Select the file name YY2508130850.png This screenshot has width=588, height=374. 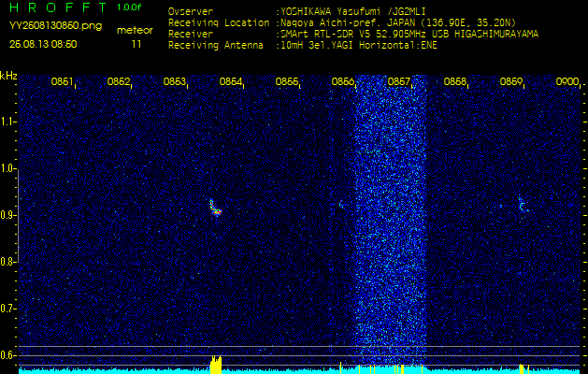pyautogui.click(x=55, y=26)
